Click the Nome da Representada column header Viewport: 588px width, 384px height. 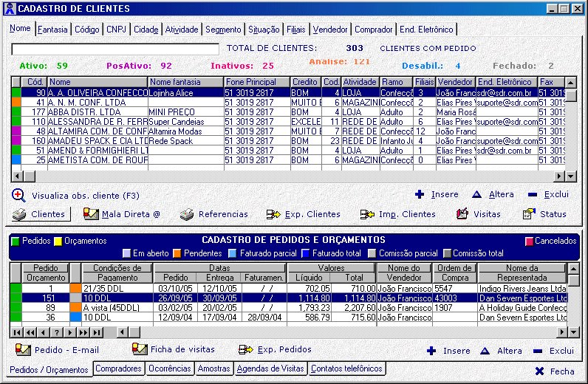click(x=522, y=273)
